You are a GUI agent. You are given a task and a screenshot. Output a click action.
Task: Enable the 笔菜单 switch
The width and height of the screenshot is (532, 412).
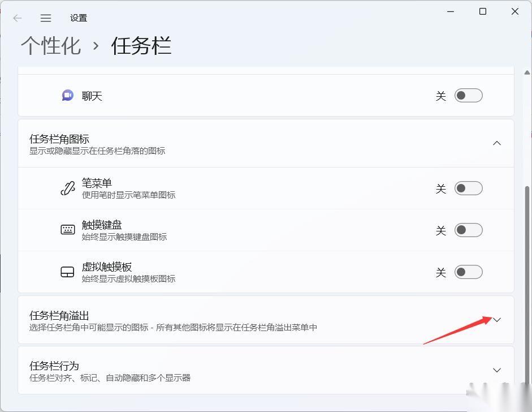[469, 188]
